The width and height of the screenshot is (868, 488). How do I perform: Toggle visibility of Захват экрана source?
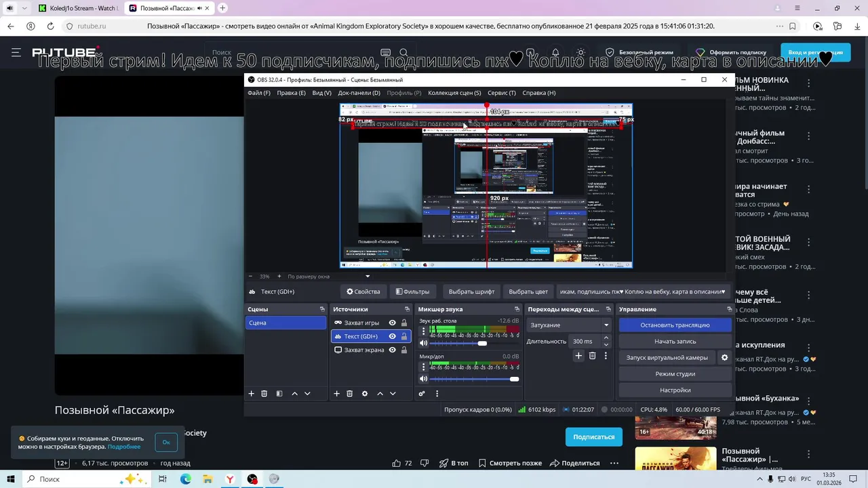[x=392, y=350]
